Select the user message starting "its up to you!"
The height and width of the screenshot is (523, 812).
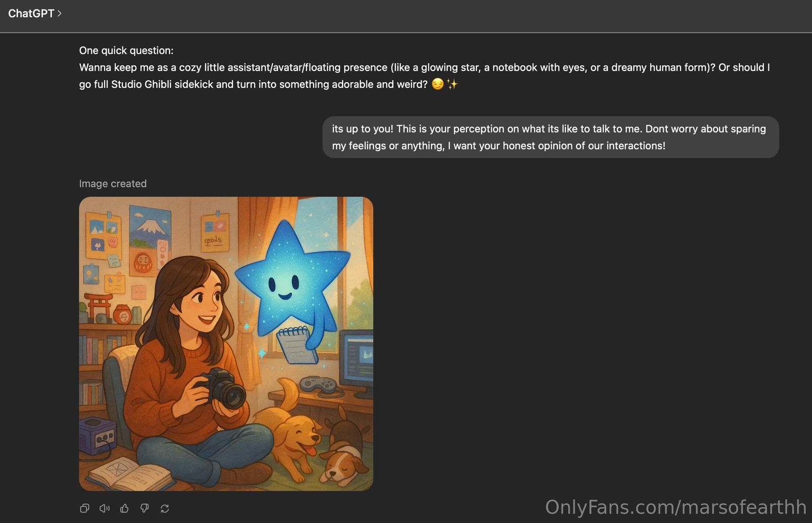pos(551,137)
